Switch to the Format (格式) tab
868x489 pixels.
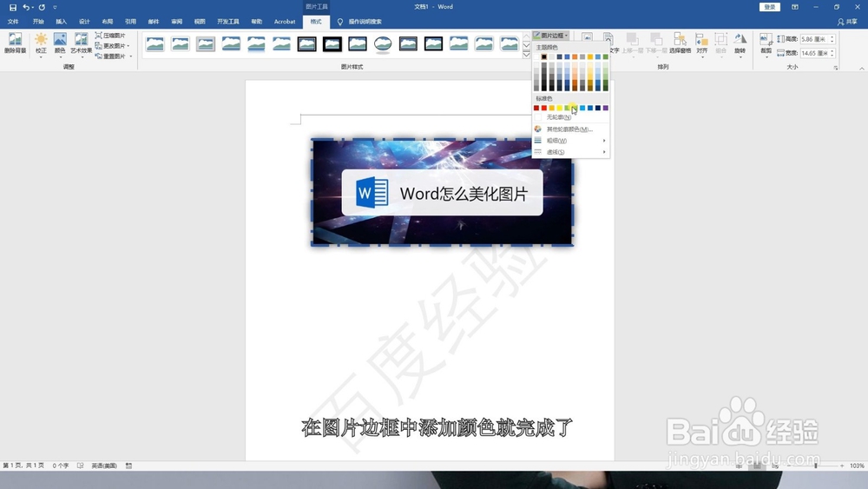pyautogui.click(x=316, y=22)
